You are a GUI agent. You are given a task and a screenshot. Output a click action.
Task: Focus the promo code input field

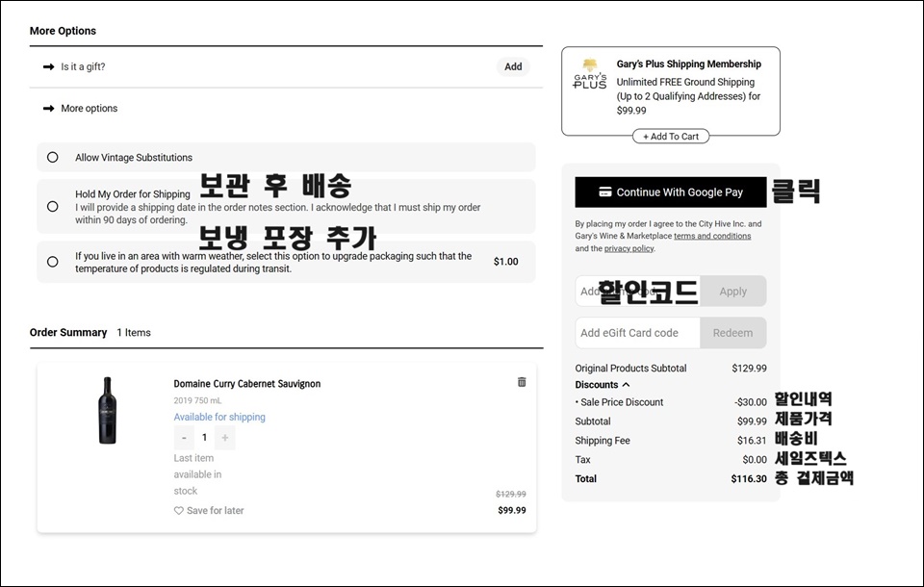click(637, 292)
